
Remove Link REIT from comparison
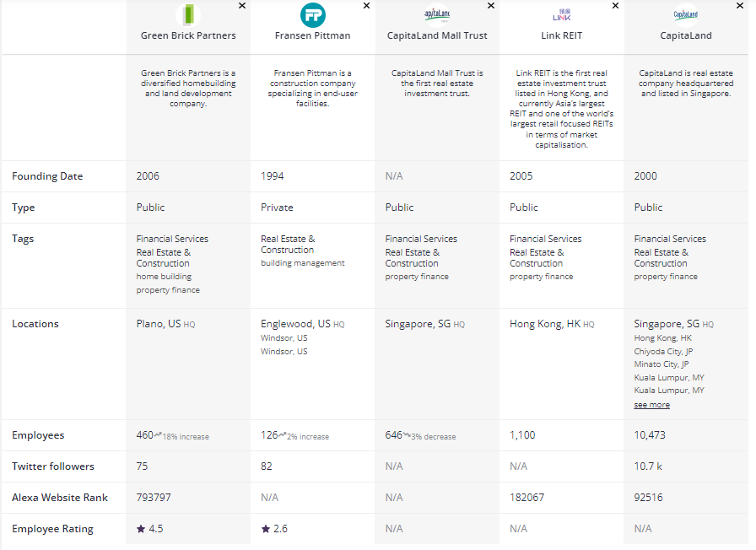(615, 6)
